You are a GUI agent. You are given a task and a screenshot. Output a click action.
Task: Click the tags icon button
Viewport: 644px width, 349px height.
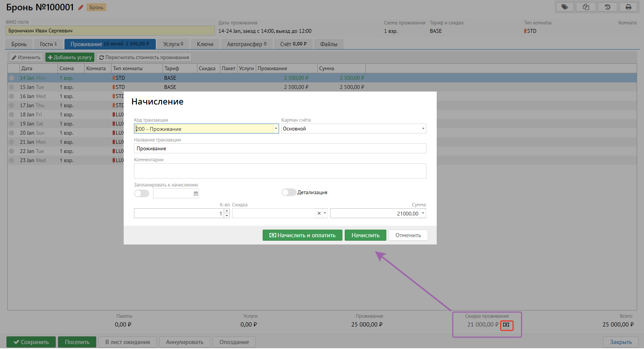pyautogui.click(x=565, y=7)
